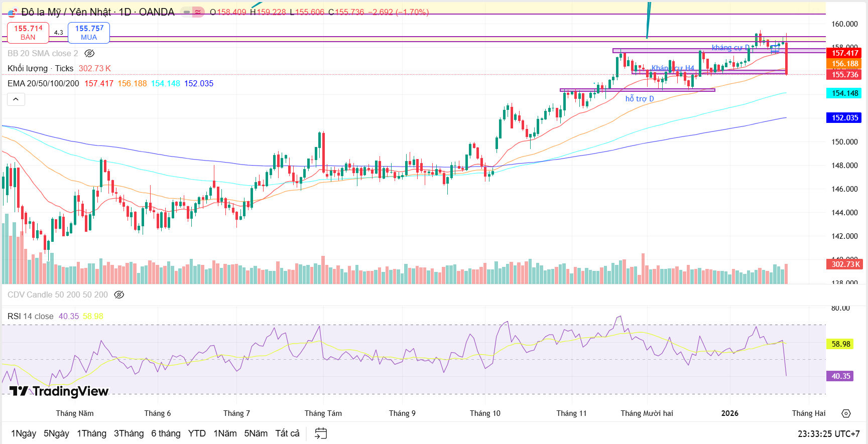Click the grey dash status pill icon
Screen dimensions: 868x444
click(186, 12)
